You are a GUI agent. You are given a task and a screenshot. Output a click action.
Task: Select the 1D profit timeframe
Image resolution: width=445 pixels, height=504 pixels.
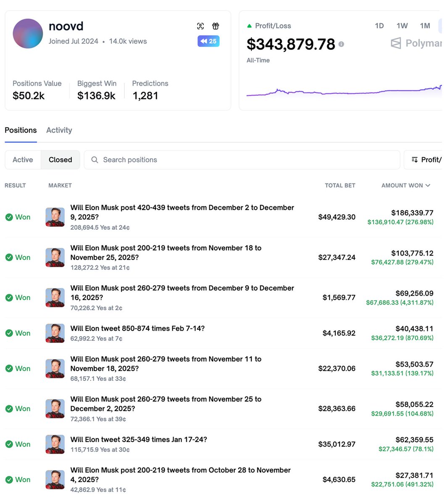tap(379, 26)
